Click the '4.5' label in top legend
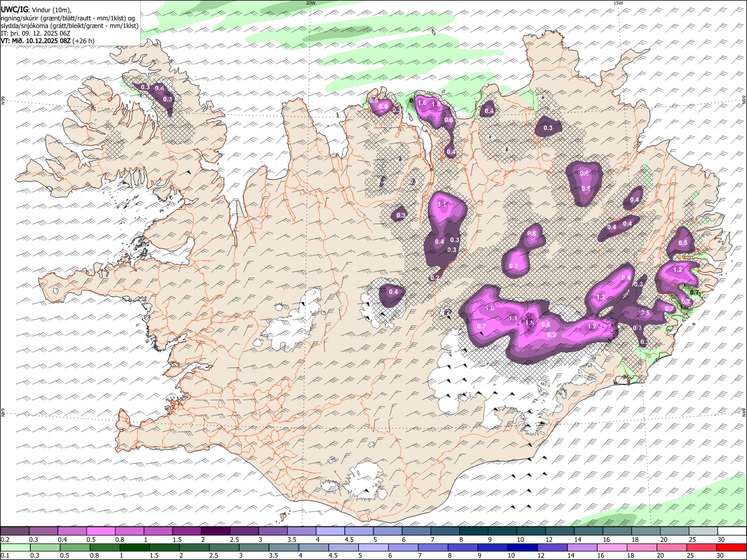 (x=350, y=540)
